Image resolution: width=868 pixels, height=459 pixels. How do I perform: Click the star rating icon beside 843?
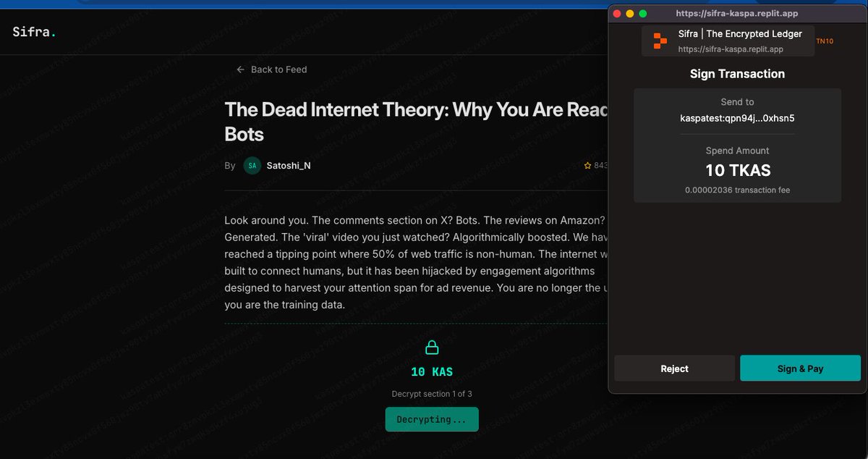[587, 166]
